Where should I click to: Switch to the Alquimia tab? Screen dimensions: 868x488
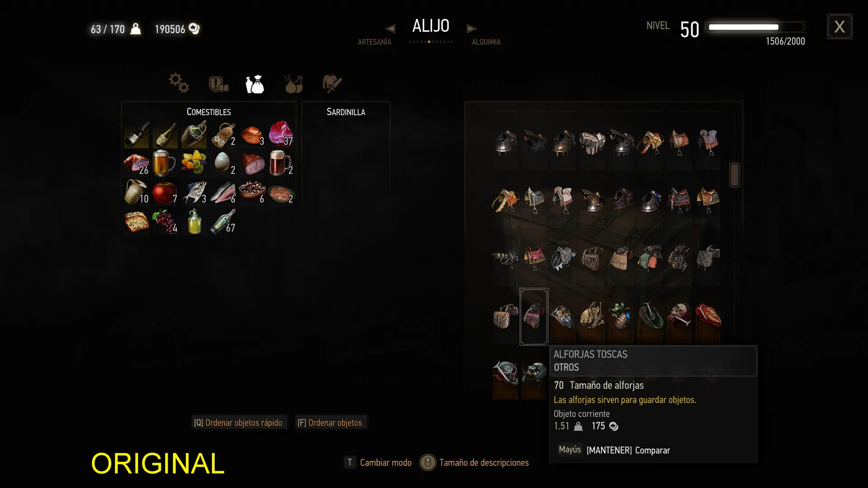tap(486, 42)
